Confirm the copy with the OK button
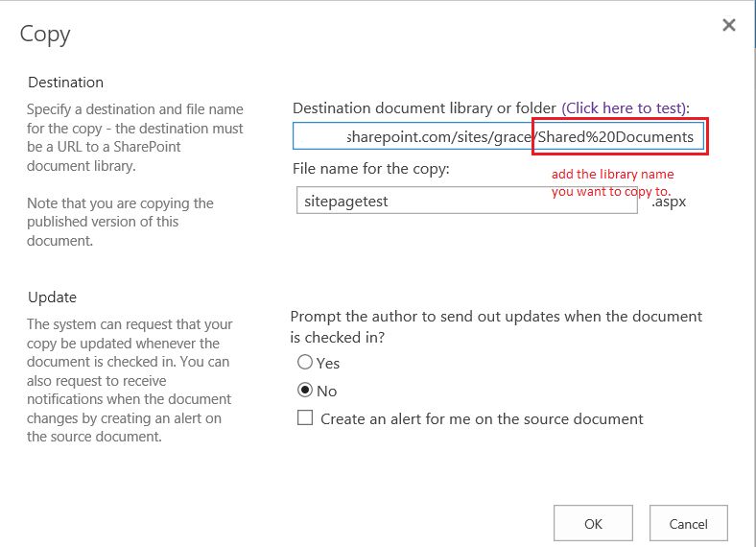 point(593,523)
